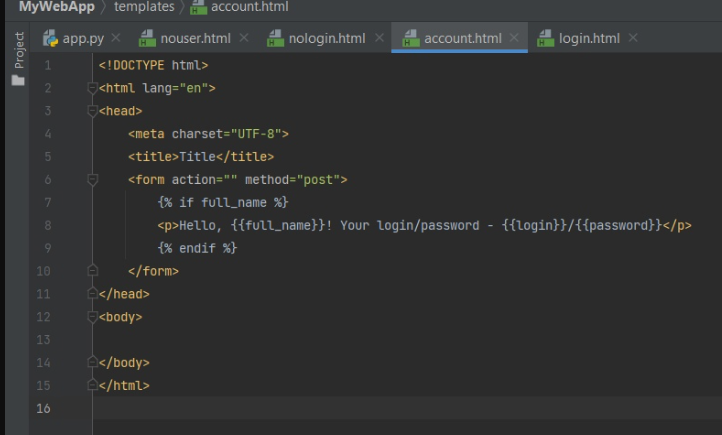
Task: Close the login.html tab
Action: point(633,38)
